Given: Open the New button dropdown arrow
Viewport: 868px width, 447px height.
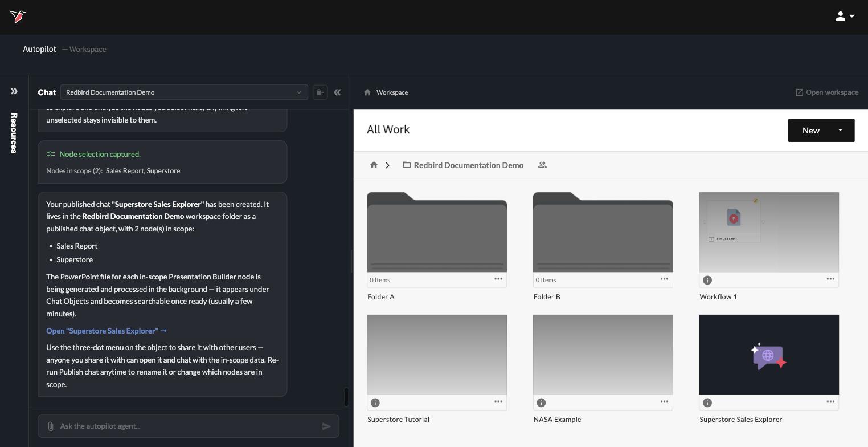Looking at the screenshot, I should point(840,131).
